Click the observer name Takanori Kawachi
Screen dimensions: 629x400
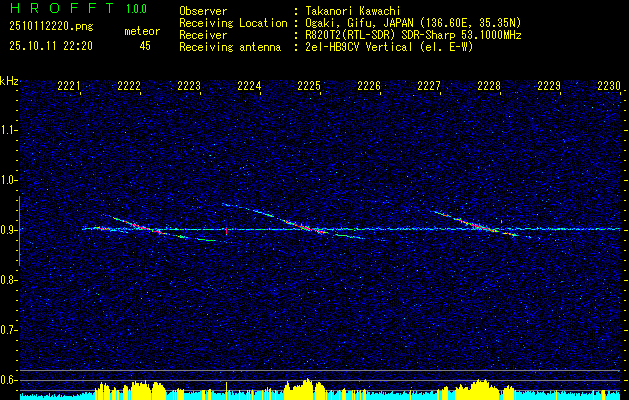[353, 11]
